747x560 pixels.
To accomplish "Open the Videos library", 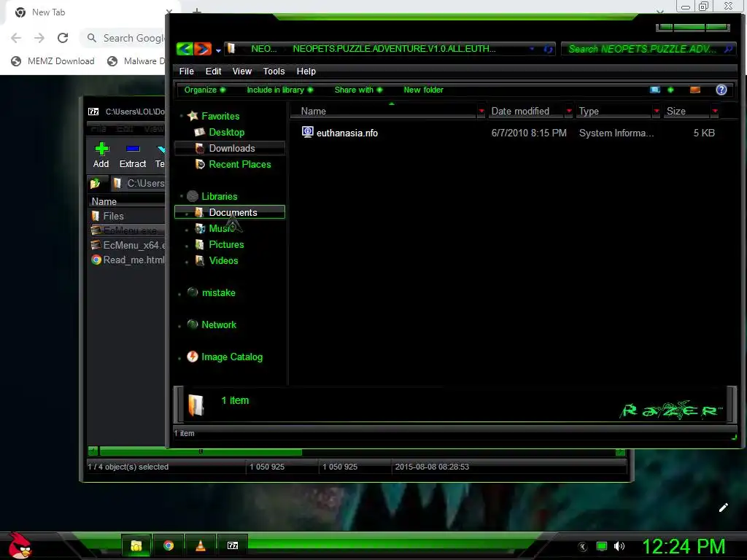I will click(x=223, y=260).
